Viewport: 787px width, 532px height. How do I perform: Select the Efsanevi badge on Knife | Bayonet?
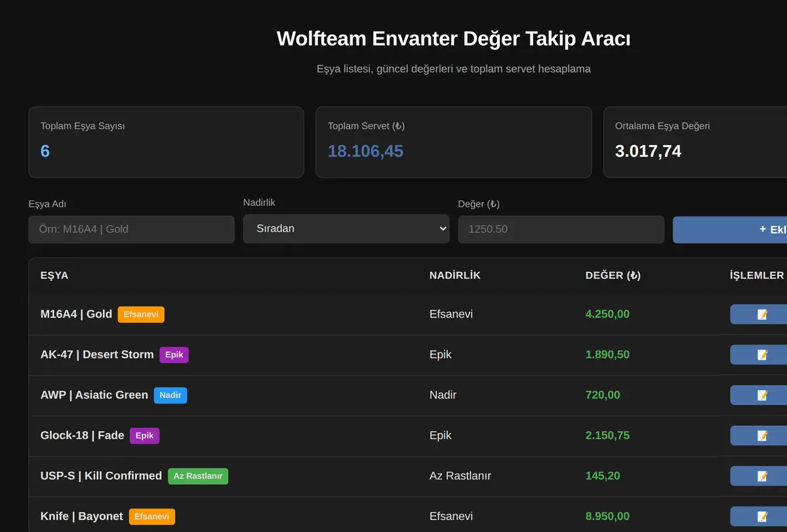(152, 517)
